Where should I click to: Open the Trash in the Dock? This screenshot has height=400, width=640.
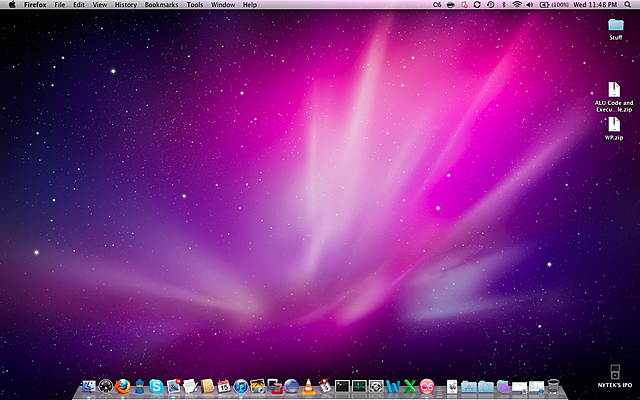[553, 386]
